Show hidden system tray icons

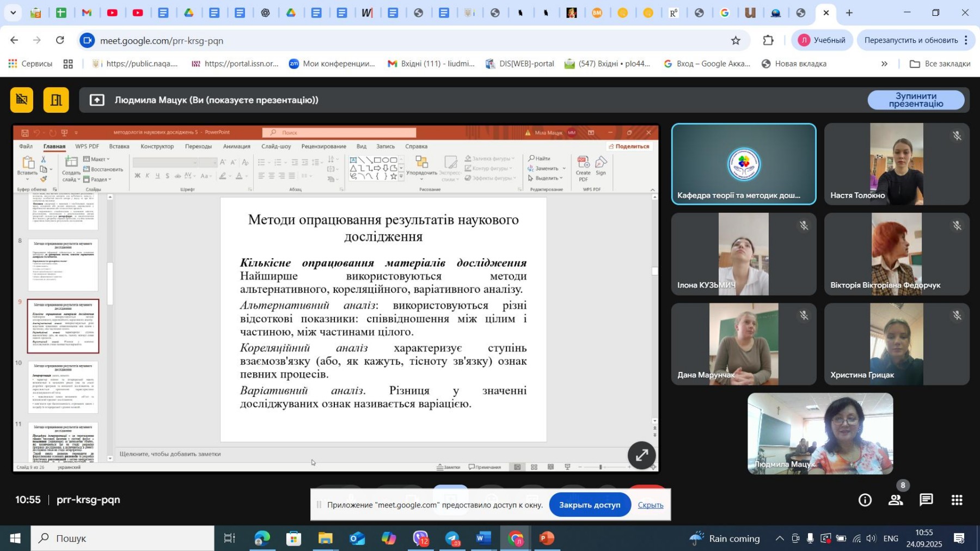pyautogui.click(x=780, y=538)
